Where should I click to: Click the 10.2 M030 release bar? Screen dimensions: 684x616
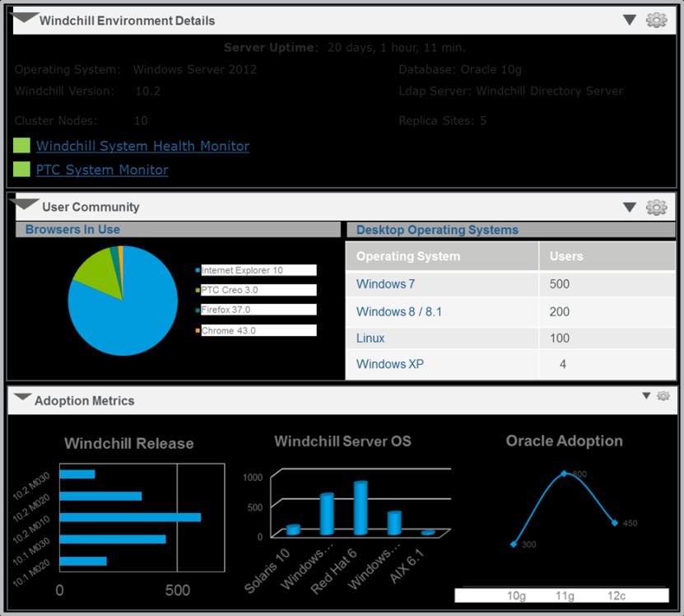coord(77,474)
